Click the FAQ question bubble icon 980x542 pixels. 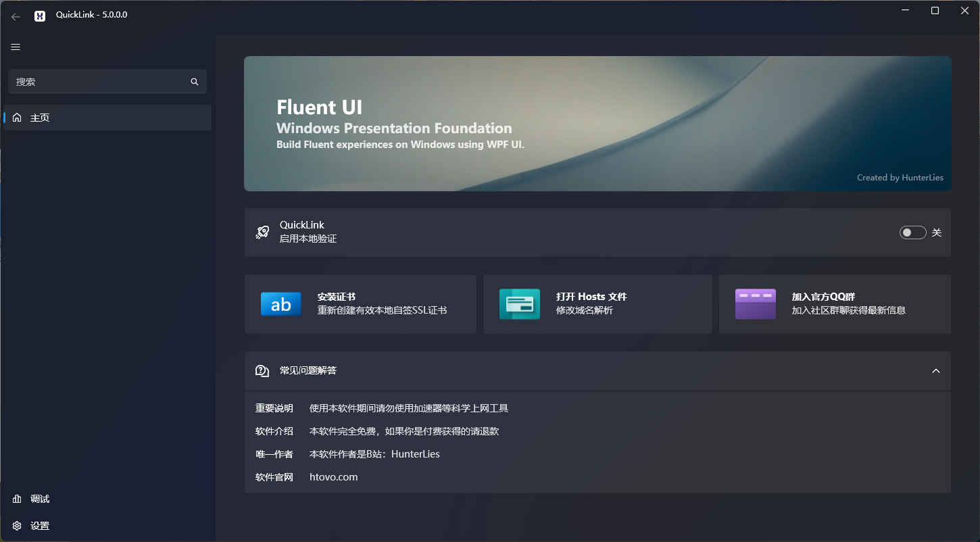(x=262, y=371)
